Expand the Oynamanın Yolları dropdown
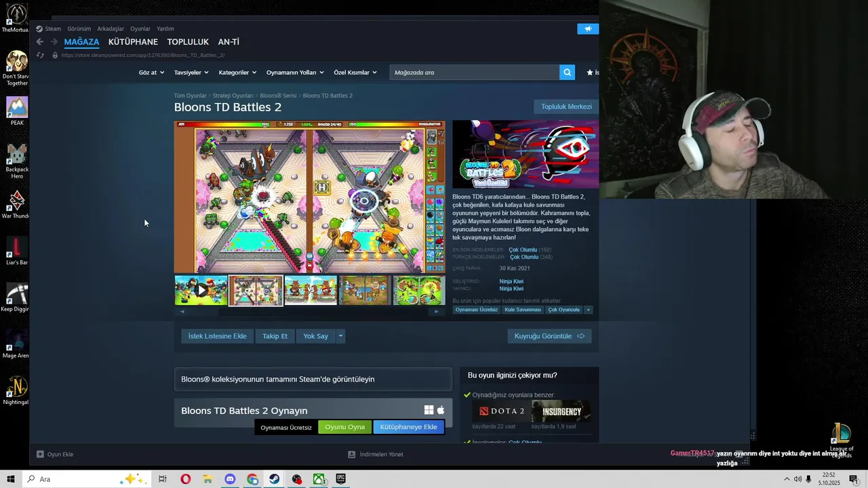868x488 pixels. pos(295,73)
